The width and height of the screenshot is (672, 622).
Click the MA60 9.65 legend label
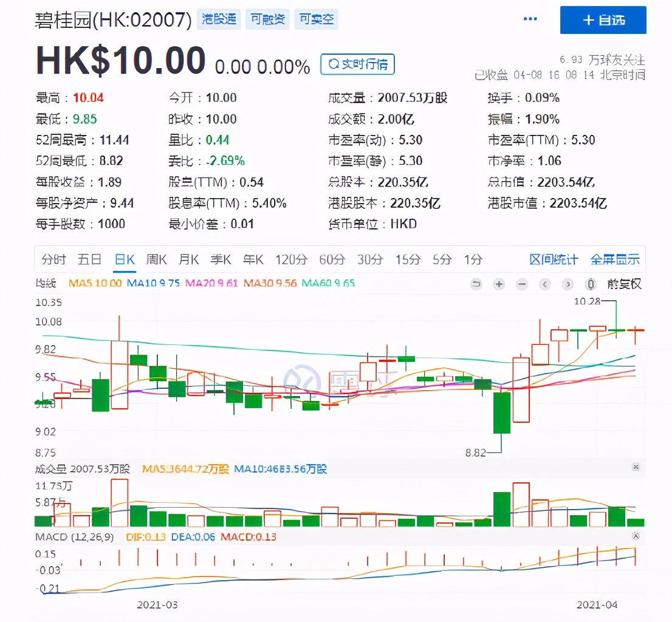click(x=328, y=283)
